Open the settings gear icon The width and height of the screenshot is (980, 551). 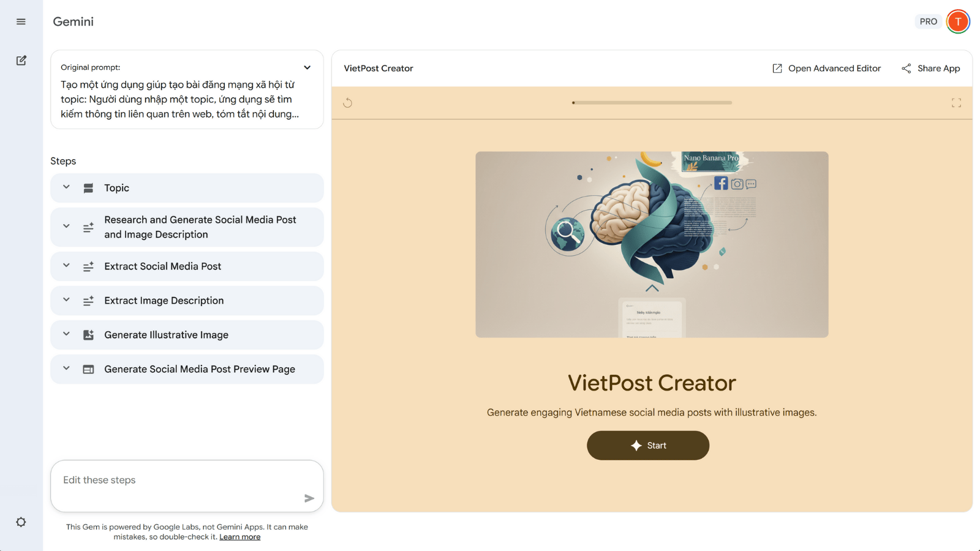(x=21, y=522)
